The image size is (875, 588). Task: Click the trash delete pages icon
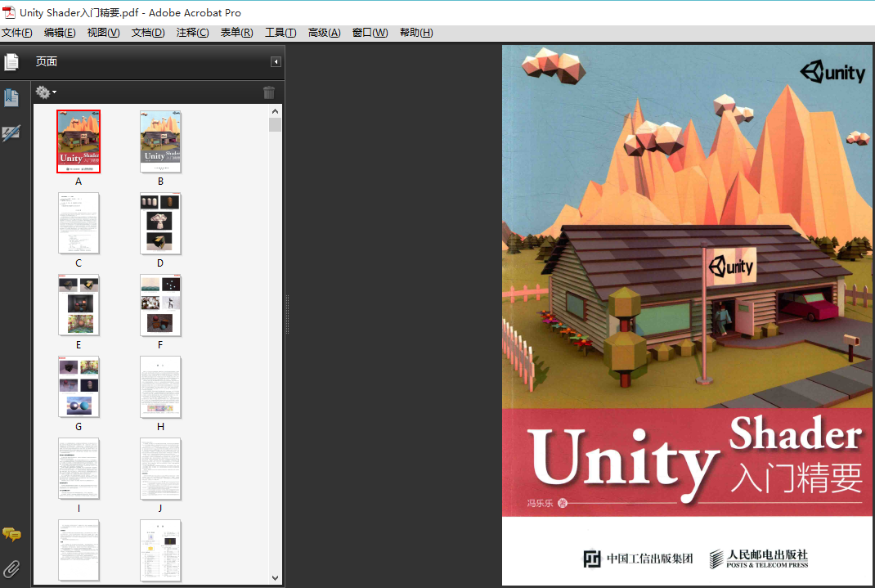pos(269,92)
